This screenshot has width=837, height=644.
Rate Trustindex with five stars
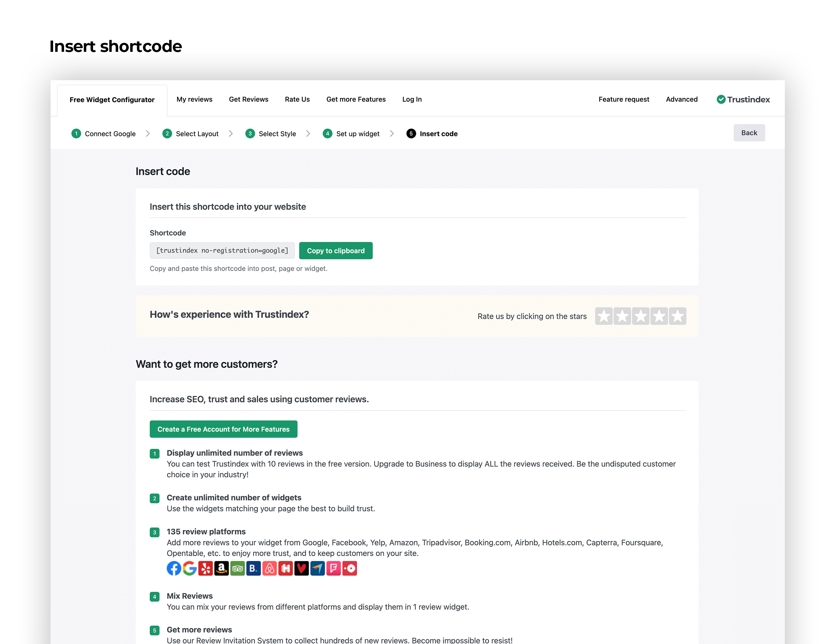678,316
